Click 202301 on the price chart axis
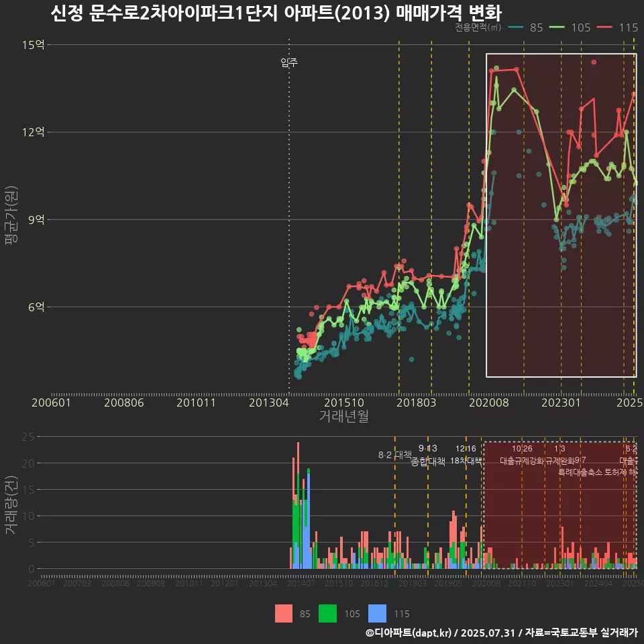Image resolution: width=644 pixels, height=644 pixels. pyautogui.click(x=561, y=402)
